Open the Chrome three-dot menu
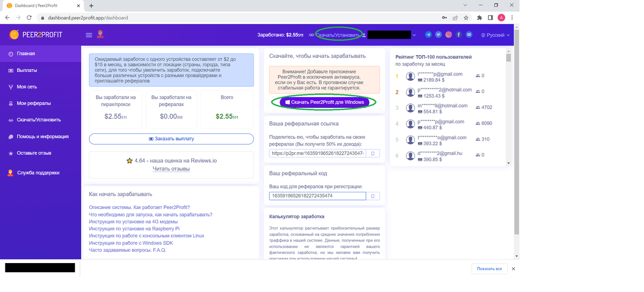Image resolution: width=644 pixels, height=292 pixels. [x=513, y=17]
